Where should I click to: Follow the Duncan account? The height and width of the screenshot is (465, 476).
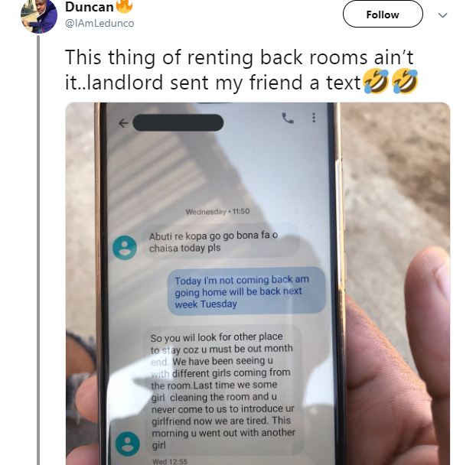coord(383,14)
